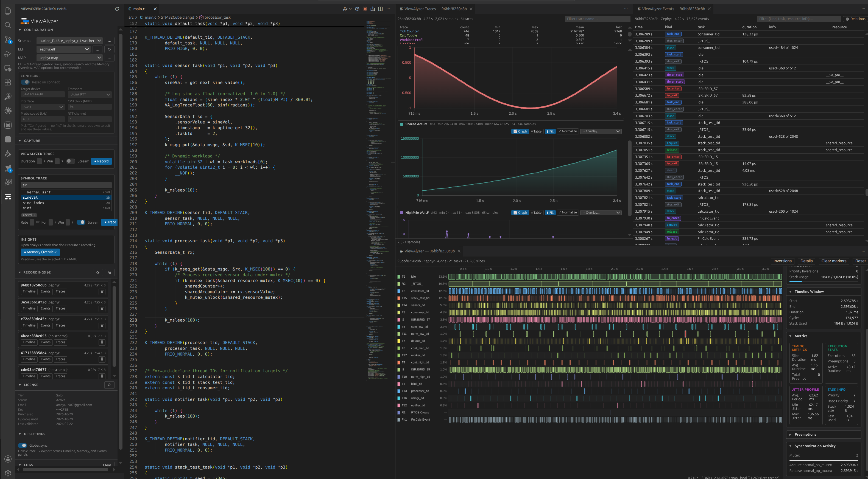Switch HighPrio WaitF chart to Graph view
Screen dimensions: 868x479
tap(520, 212)
